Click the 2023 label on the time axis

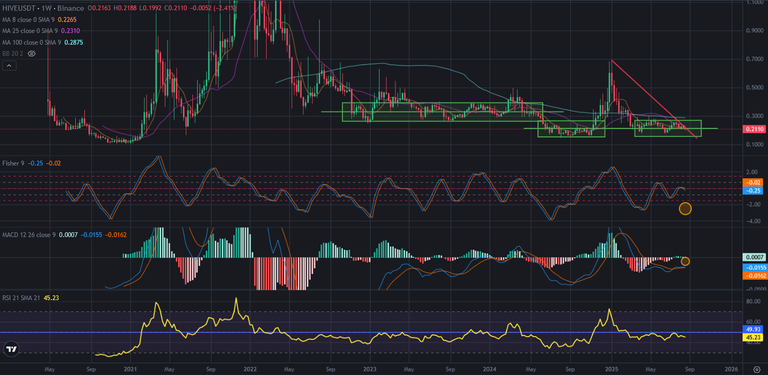pos(370,367)
